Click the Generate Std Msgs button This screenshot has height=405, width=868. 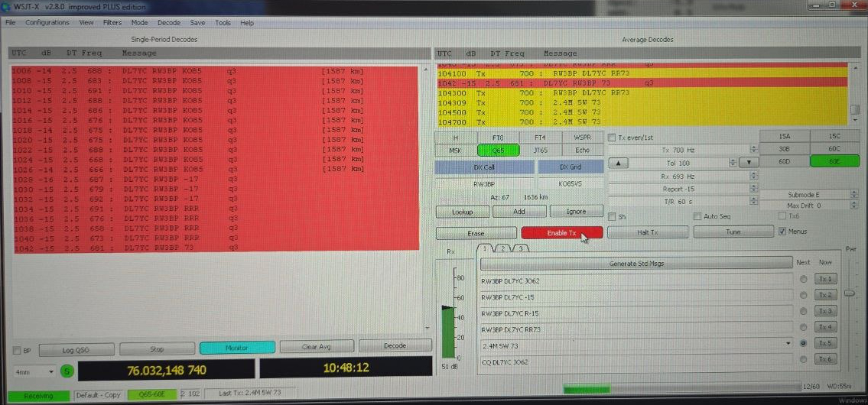pos(636,264)
